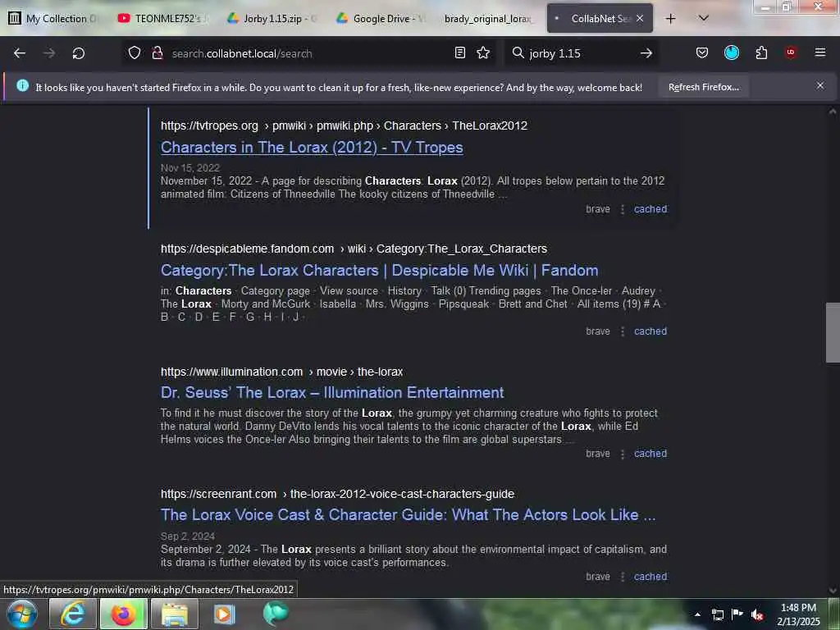Open the Pocket save icon
The width and height of the screenshot is (840, 630).
click(702, 52)
